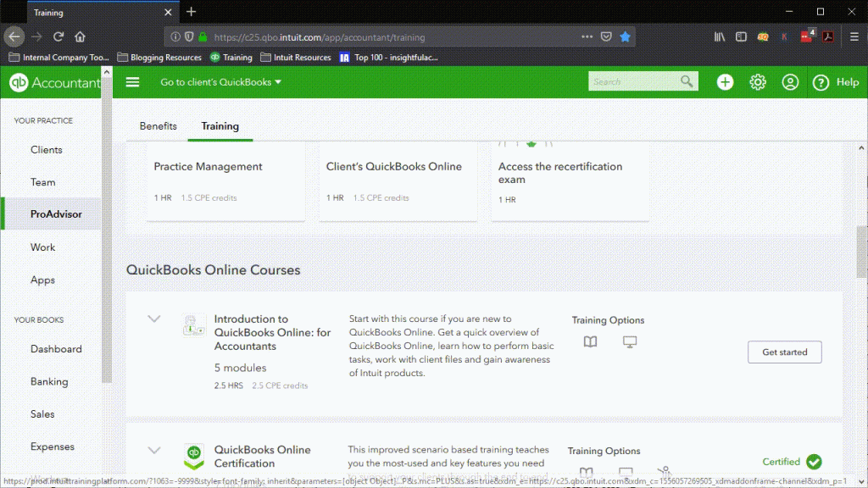Image resolution: width=868 pixels, height=488 pixels.
Task: Click the sidebar scroll up arrow
Action: point(106,73)
